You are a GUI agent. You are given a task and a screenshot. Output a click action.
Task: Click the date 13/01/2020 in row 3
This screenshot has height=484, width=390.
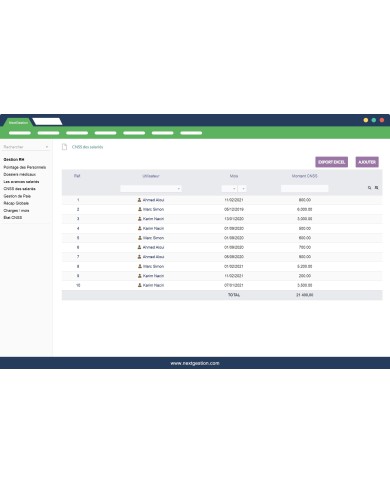234,219
